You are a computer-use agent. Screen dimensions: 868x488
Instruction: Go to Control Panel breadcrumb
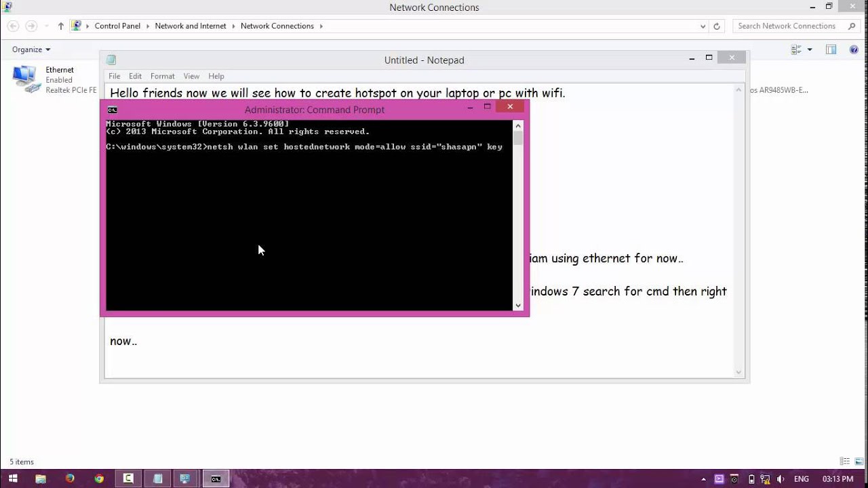click(x=117, y=26)
